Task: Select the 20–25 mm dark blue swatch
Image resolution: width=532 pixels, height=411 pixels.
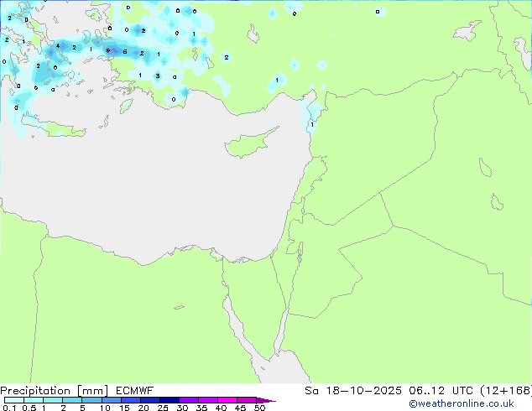Action: 149,400
